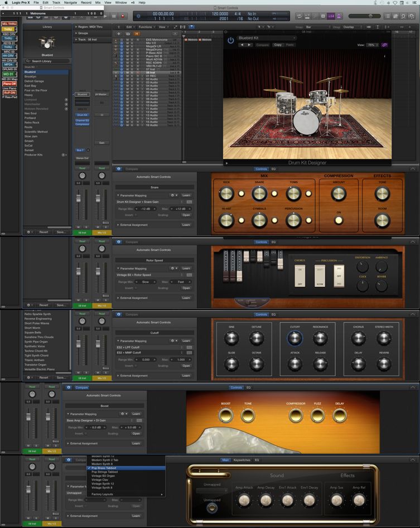The width and height of the screenshot is (420, 528).
Task: Open the Loop Browser icon
Action: point(403,16)
